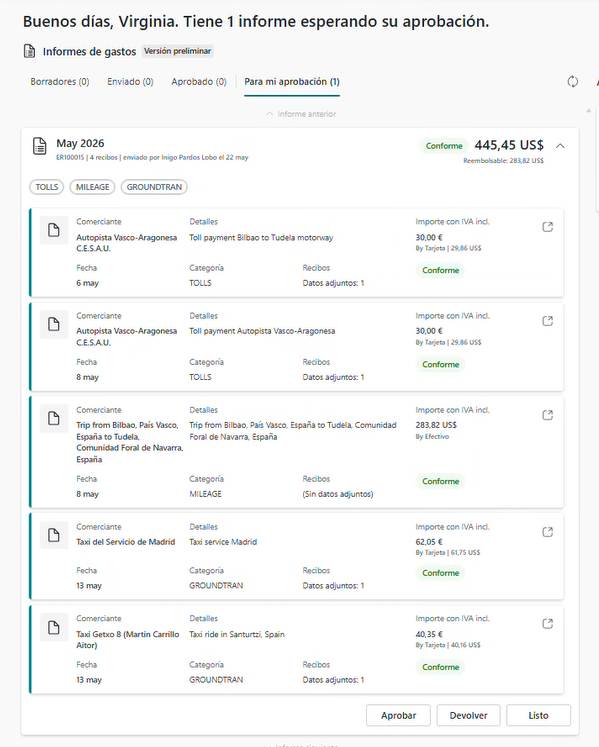The width and height of the screenshot is (599, 747).
Task: Switch to the Borradores (0) tab
Action: click(60, 81)
